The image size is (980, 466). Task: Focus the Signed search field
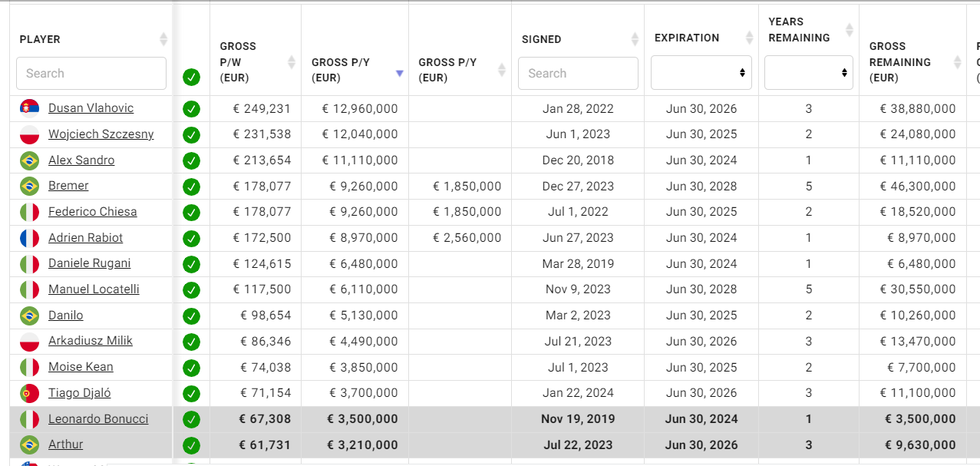[578, 73]
